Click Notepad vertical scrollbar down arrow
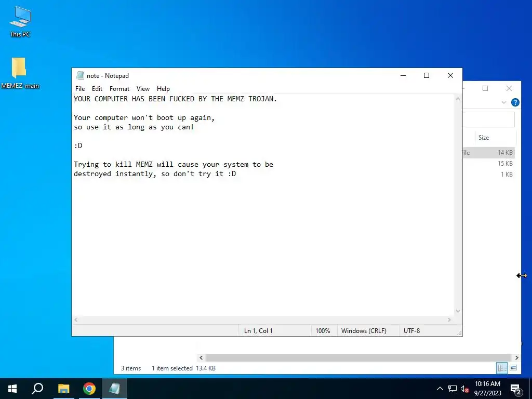This screenshot has height=399, width=532. (x=458, y=311)
